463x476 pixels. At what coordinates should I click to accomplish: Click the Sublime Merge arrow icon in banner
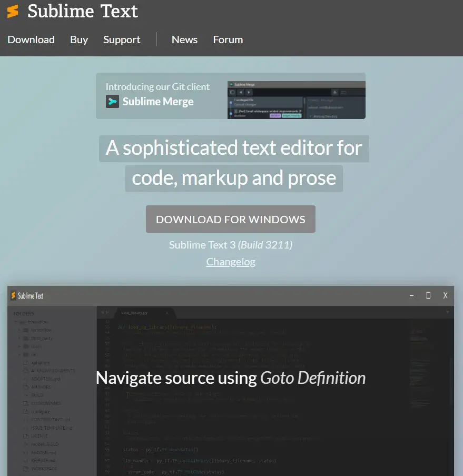tap(112, 102)
